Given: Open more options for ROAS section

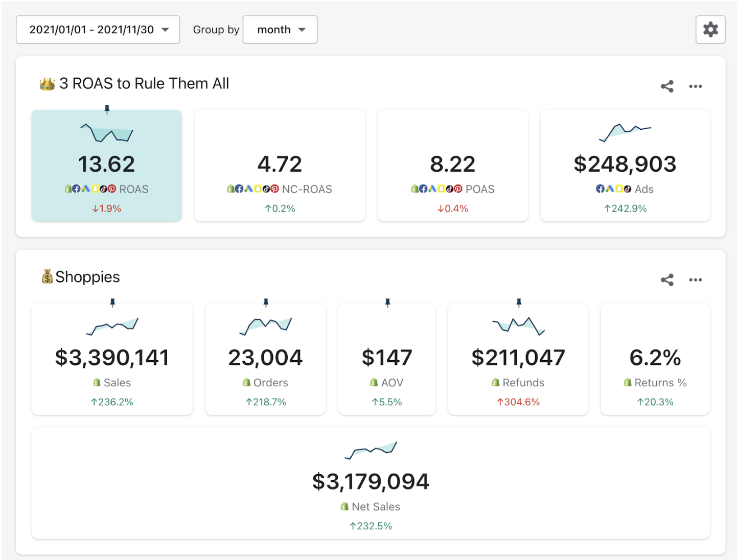Looking at the screenshot, I should (695, 86).
